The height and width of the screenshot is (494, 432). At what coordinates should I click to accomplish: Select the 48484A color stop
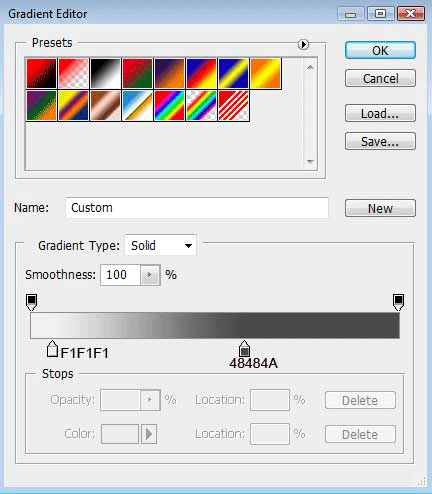[244, 349]
